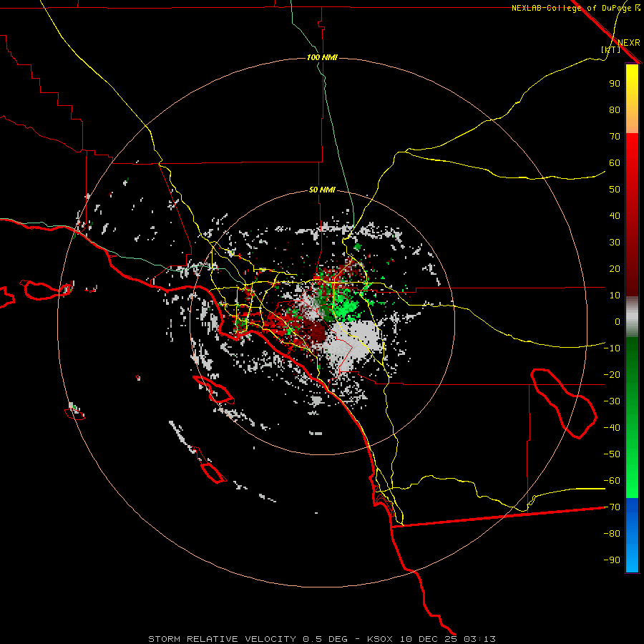This screenshot has width=644, height=644.
Task: Click the NEXR label above color scale
Action: 628,43
